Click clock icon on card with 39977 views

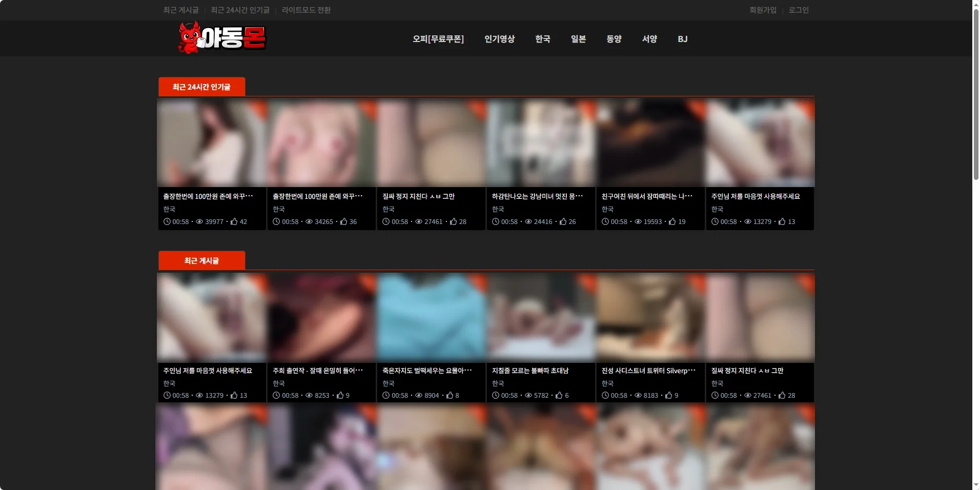tap(167, 222)
